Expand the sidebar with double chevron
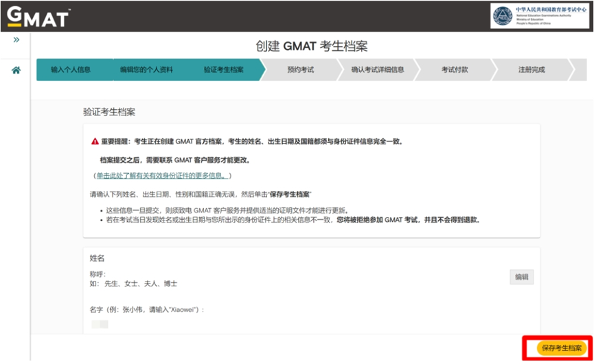The image size is (594, 364). tap(16, 40)
